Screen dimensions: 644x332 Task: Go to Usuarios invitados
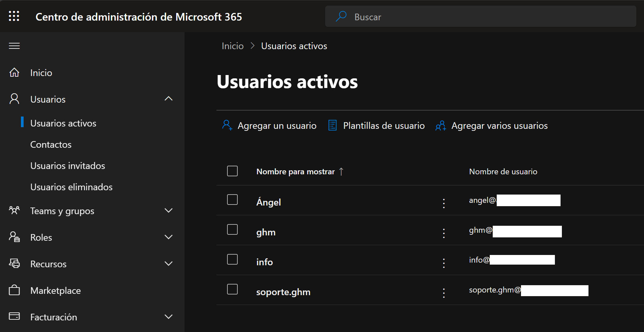[x=67, y=166]
